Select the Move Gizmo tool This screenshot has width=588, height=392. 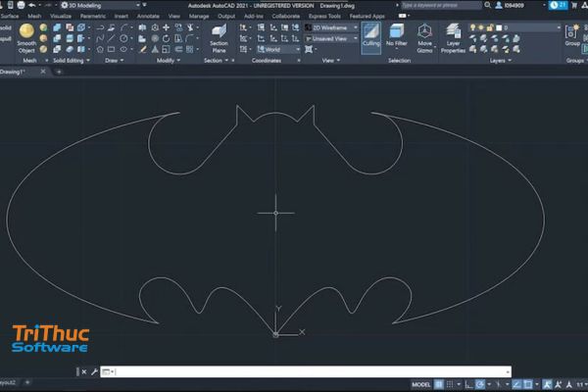[424, 38]
